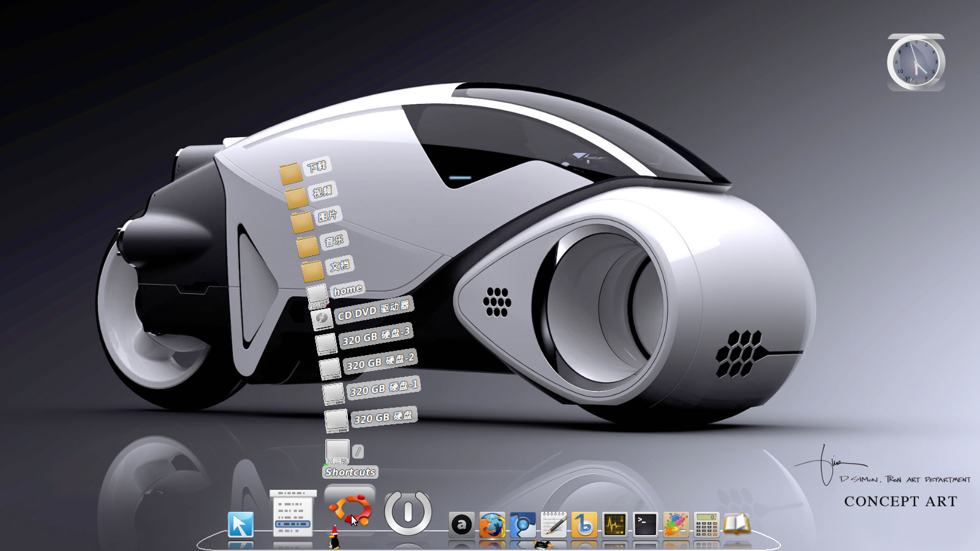Launch the orange 'b' app icon
This screenshot has height=551, width=980.
click(x=584, y=525)
